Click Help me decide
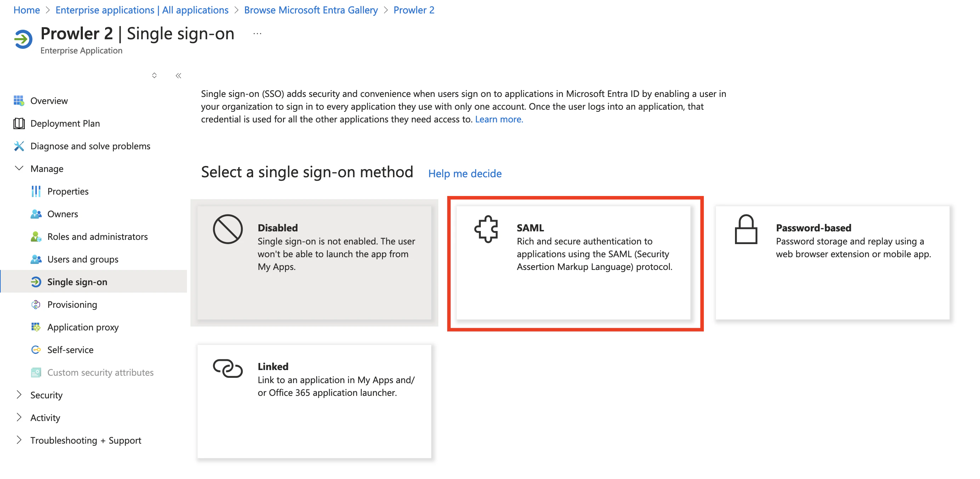The height and width of the screenshot is (479, 980). (465, 173)
